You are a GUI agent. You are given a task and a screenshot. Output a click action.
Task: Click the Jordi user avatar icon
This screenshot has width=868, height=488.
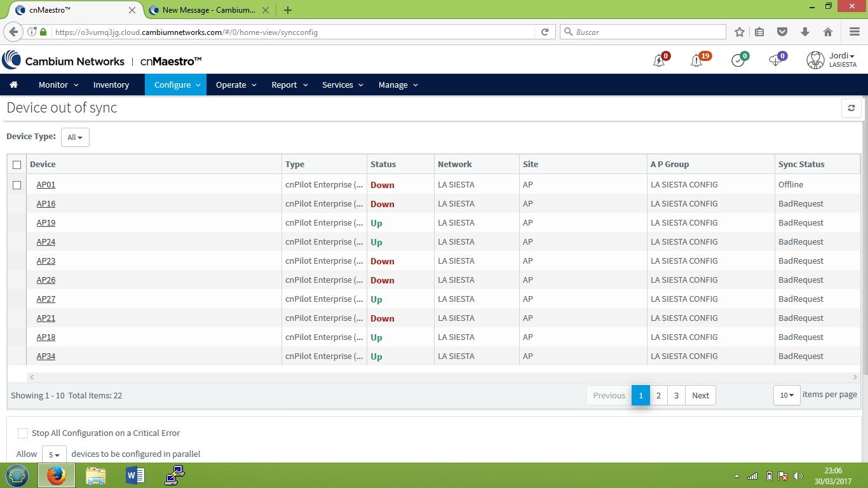coord(815,60)
